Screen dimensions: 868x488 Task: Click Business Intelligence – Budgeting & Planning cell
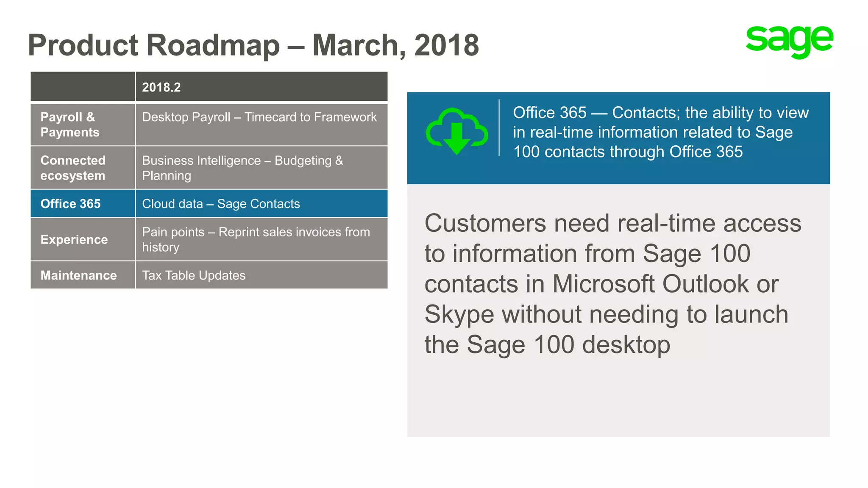coord(262,168)
